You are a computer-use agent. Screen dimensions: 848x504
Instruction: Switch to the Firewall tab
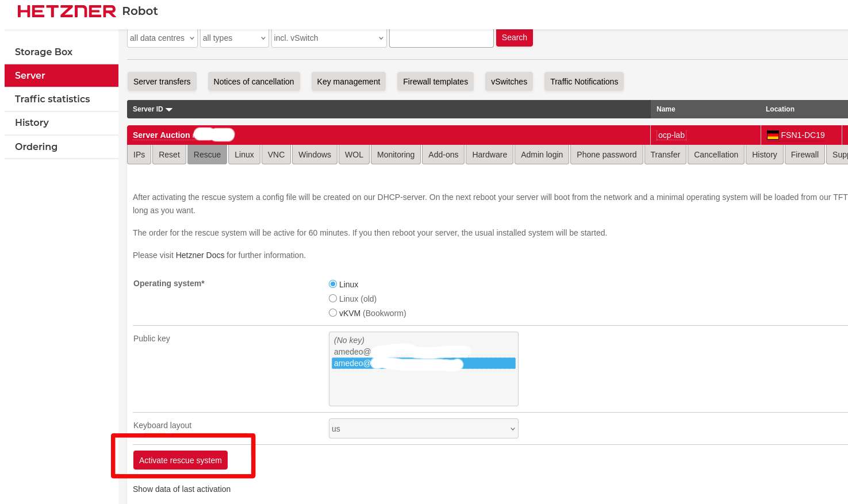805,155
